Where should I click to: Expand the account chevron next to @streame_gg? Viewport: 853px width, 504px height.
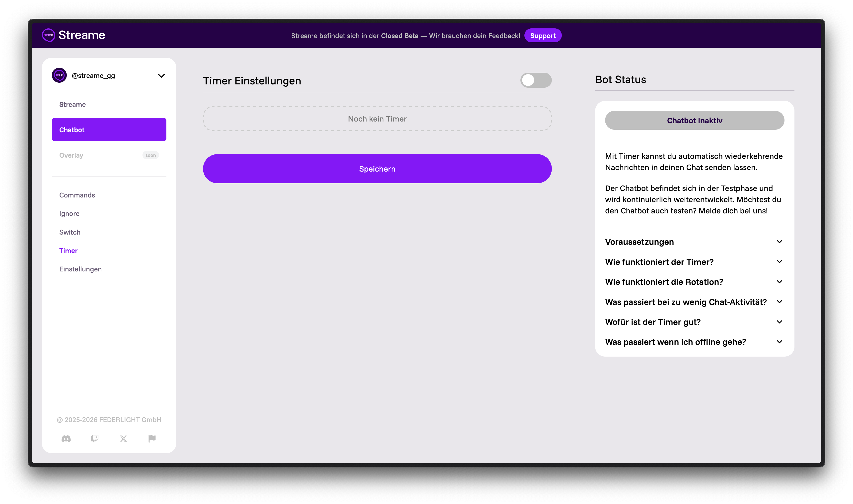161,76
